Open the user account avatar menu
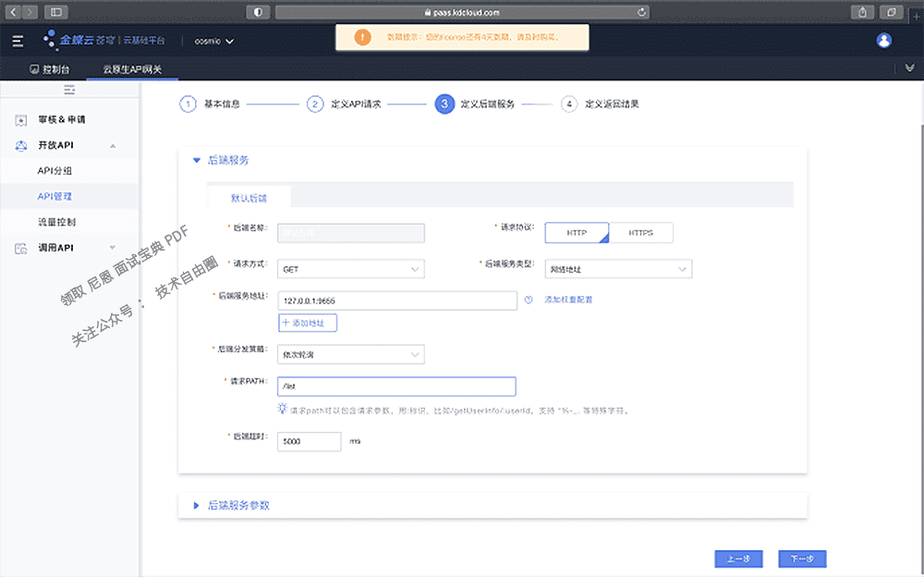924x577 pixels. (884, 40)
